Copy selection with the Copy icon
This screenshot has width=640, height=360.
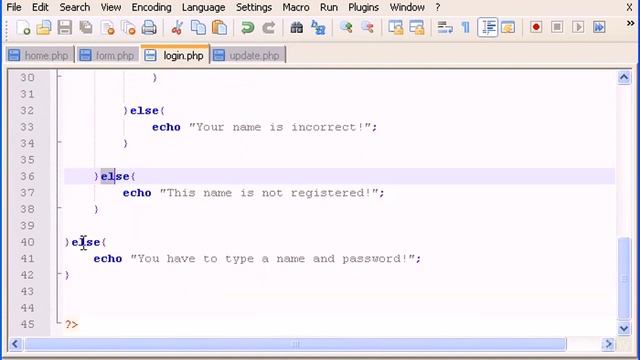coord(198,28)
